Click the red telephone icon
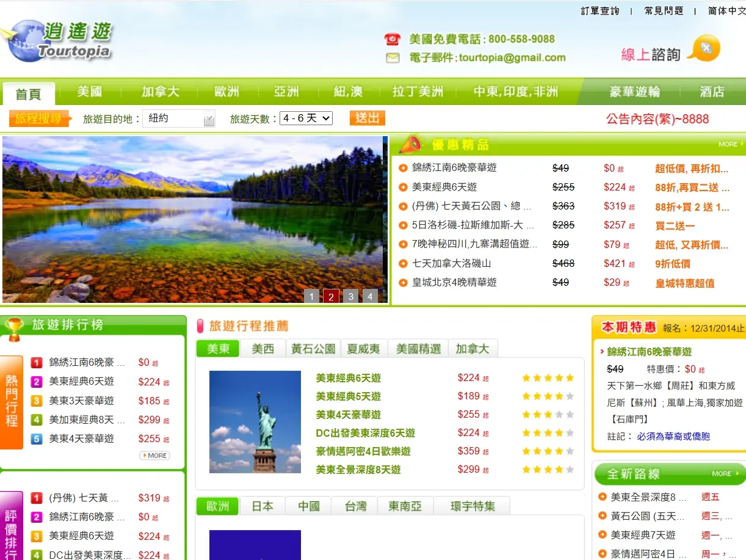This screenshot has width=746, height=560. (392, 39)
